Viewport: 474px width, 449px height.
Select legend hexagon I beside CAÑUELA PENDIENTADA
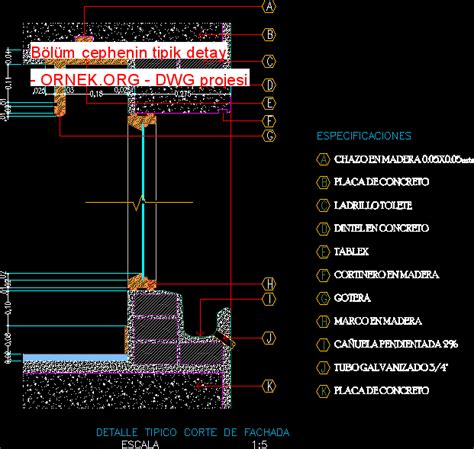(x=323, y=344)
